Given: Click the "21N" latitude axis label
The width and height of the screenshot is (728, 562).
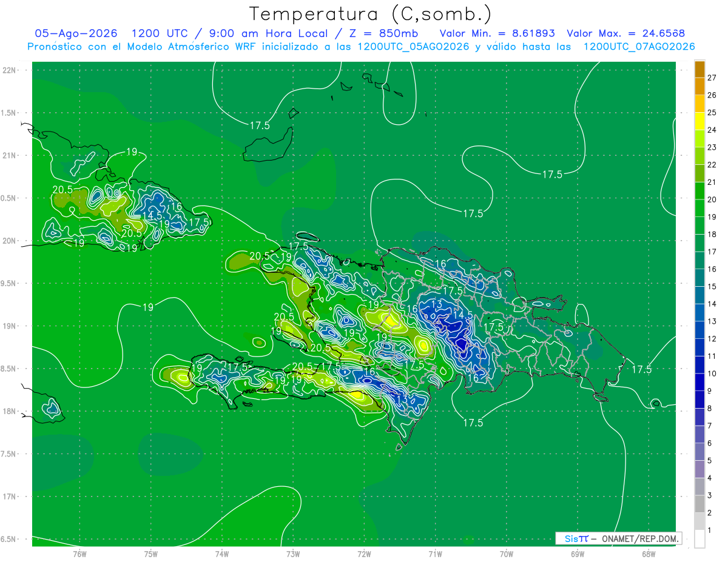Looking at the screenshot, I should 10,155.
